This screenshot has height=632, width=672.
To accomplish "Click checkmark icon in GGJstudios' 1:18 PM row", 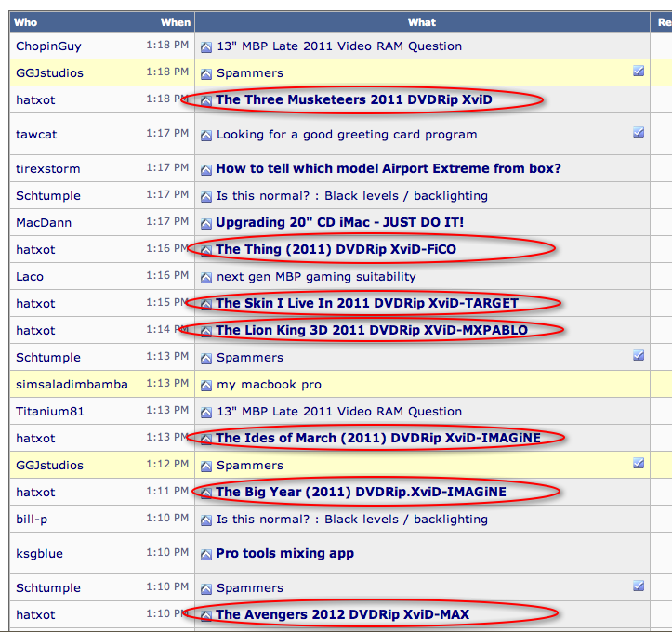I will tap(639, 72).
